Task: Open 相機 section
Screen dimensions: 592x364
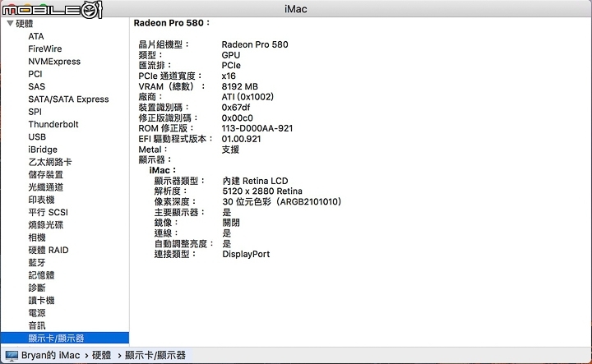Action: click(x=37, y=237)
